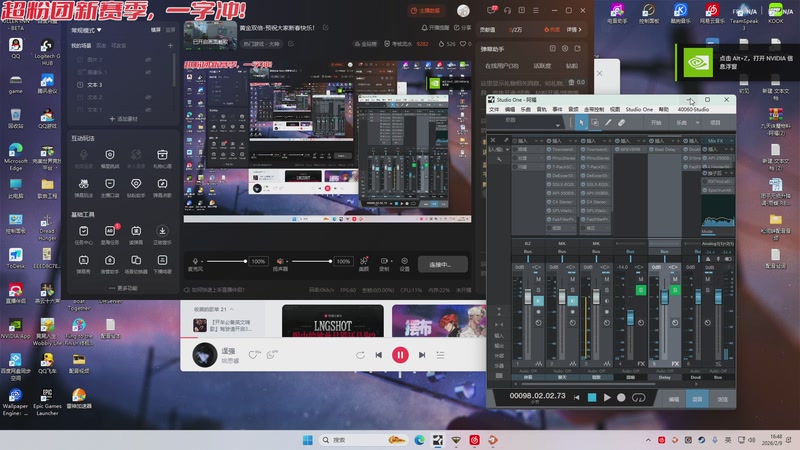Open 读弹幕 tool in basic tools

(136, 235)
